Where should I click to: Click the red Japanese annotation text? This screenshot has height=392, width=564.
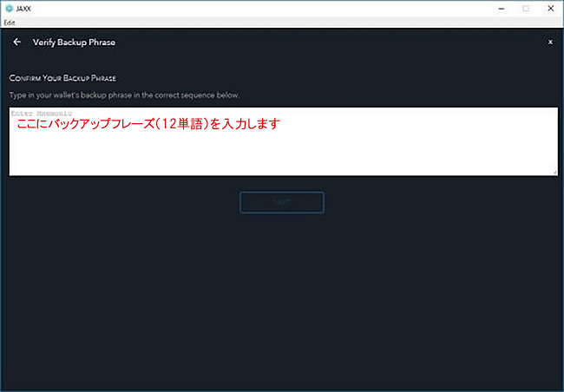(148, 125)
